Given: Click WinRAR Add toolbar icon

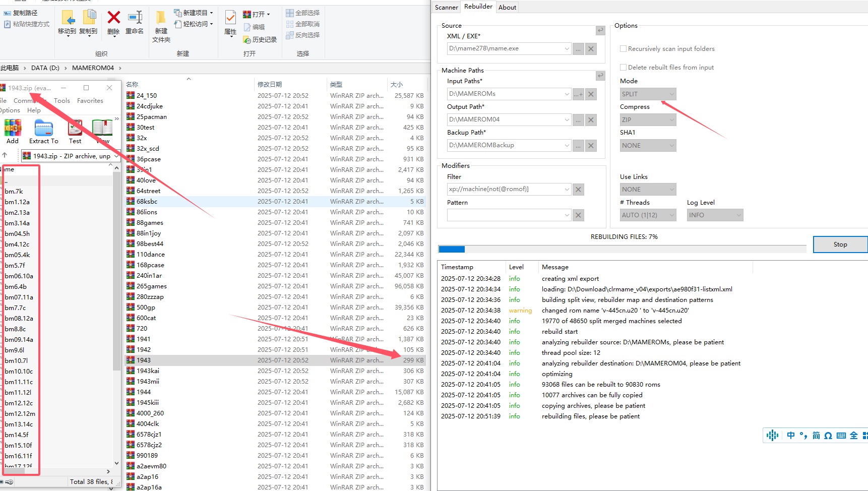Looking at the screenshot, I should 13,132.
